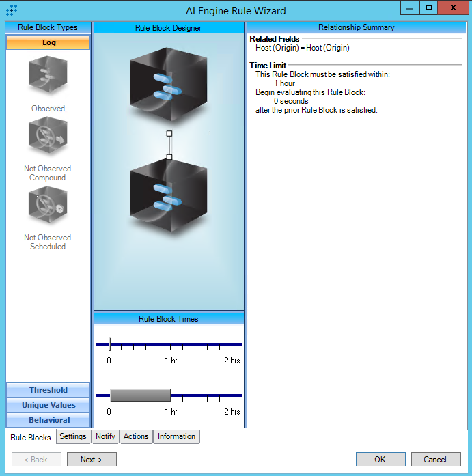472x476 pixels.
Task: Expand the Behavioral rule block category
Action: pos(48,420)
